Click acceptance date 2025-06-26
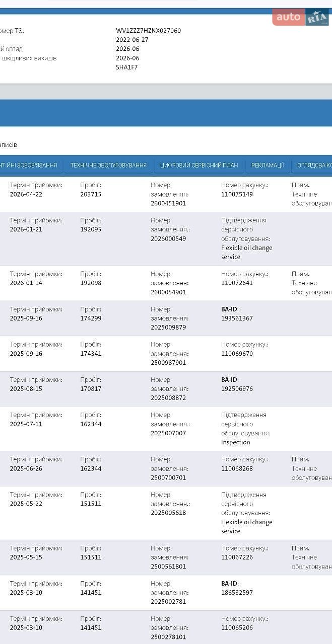 pos(26,469)
